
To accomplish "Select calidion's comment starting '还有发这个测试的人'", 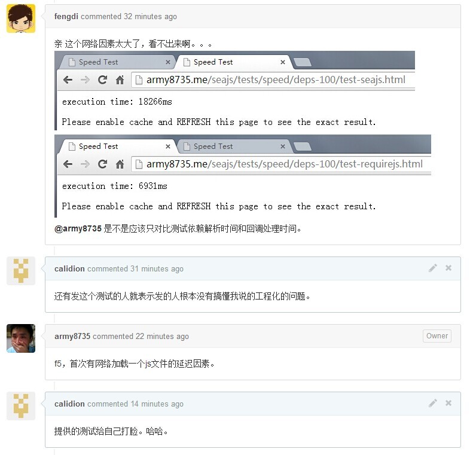I will [x=182, y=296].
